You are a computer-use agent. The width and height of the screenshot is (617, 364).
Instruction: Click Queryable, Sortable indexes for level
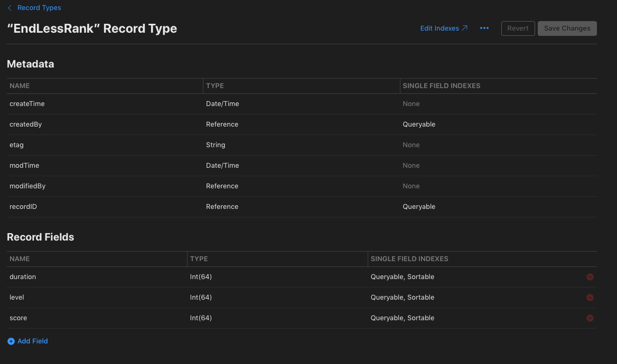coord(403,297)
